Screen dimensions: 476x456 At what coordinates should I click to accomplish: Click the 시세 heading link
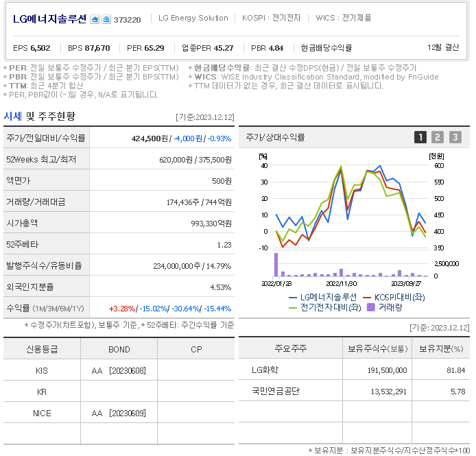[13, 117]
